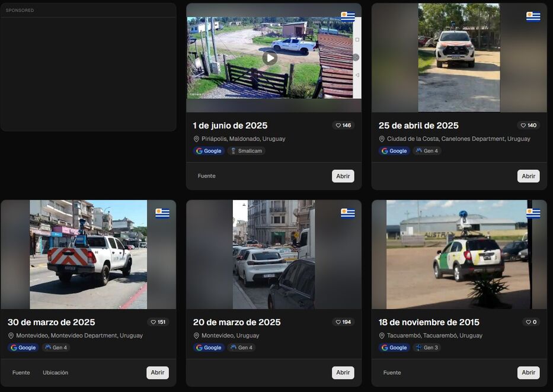553x392 pixels.
Task: Open the Ubicación link
Action: point(55,372)
